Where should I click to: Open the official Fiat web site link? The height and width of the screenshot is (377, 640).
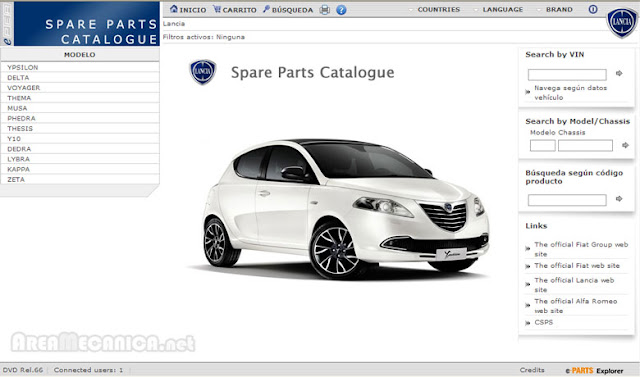tap(577, 266)
